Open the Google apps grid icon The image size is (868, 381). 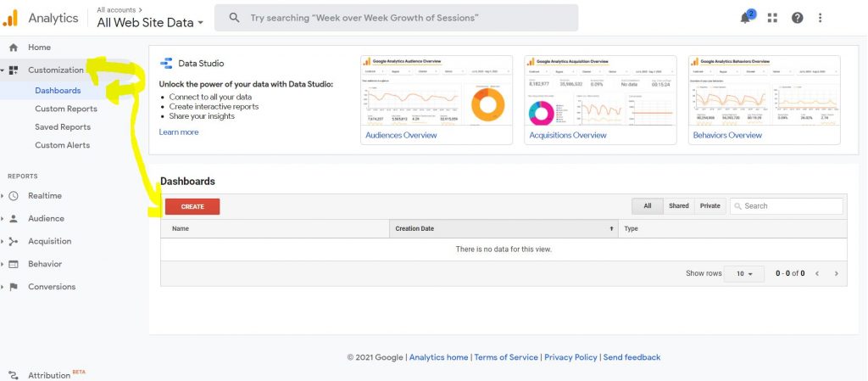click(x=772, y=18)
